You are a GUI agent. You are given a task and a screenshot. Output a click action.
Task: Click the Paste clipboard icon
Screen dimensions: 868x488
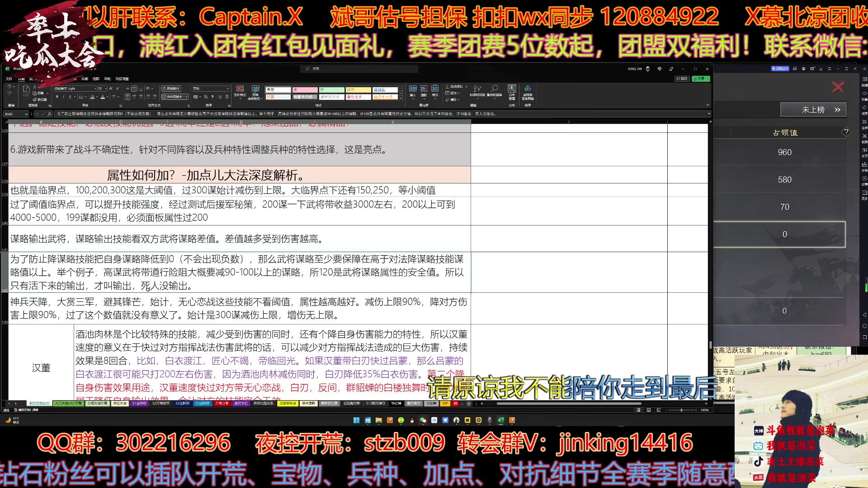click(x=26, y=89)
